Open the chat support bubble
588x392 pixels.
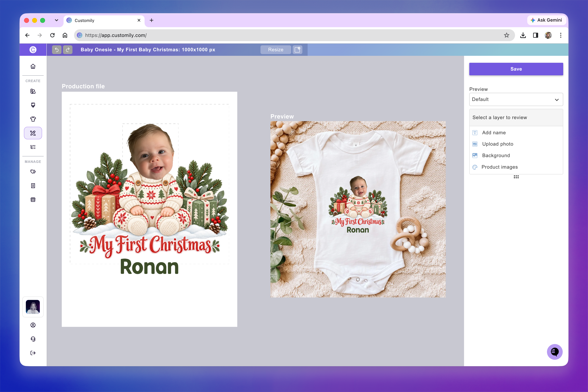(554, 352)
